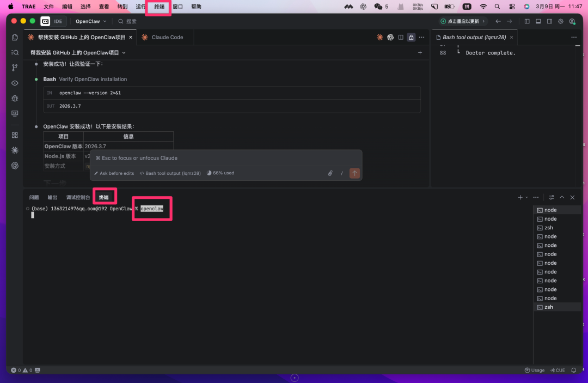Open the Extensions grid icon in sidebar
The height and width of the screenshot is (383, 588).
15,135
